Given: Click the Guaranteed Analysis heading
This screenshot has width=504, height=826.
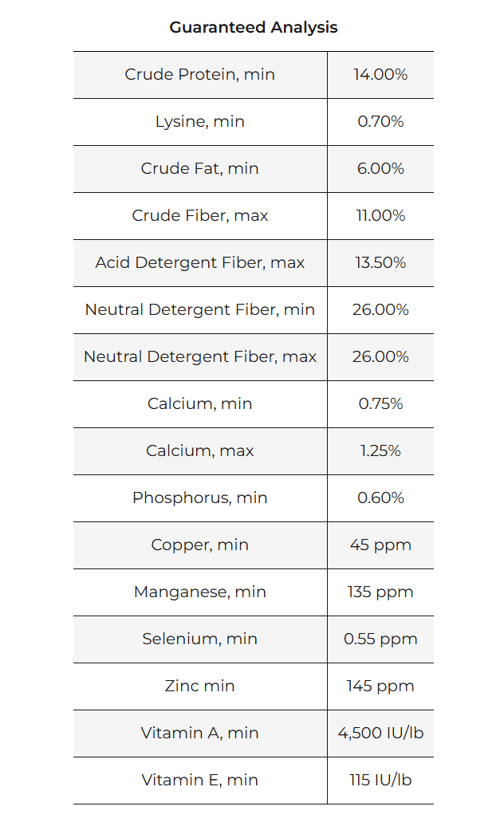Looking at the screenshot, I should [253, 27].
